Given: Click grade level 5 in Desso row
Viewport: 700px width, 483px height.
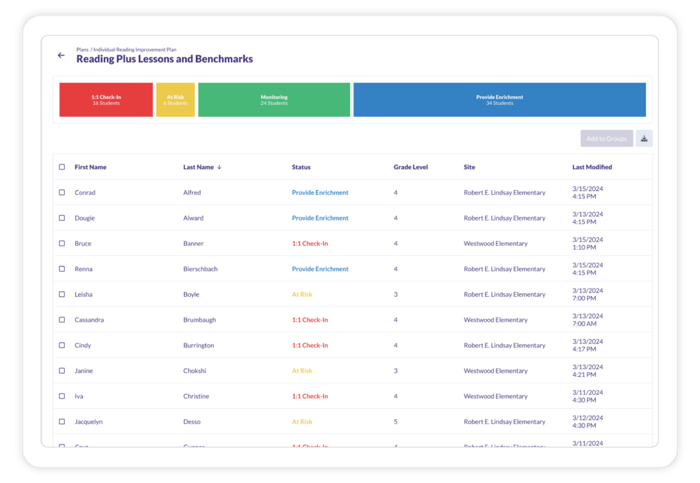Looking at the screenshot, I should [396, 421].
